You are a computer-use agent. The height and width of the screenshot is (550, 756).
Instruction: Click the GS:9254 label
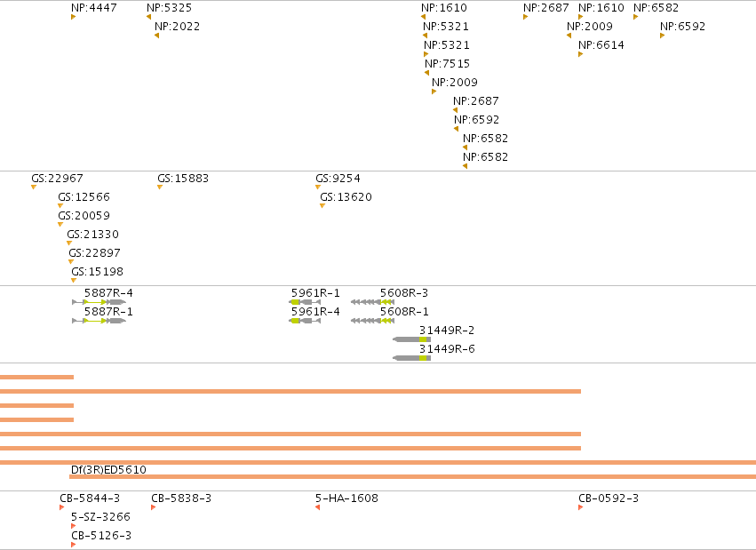pos(338,179)
